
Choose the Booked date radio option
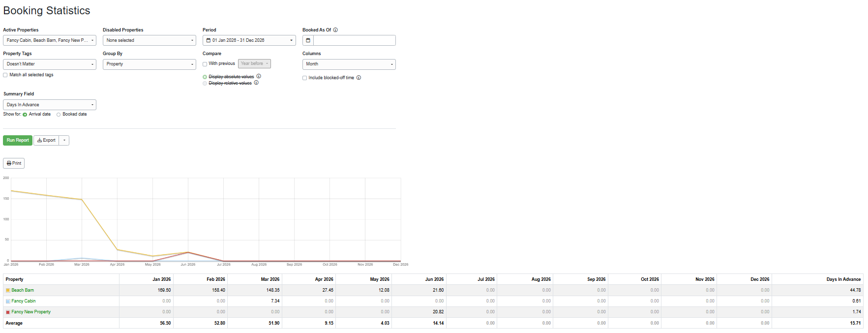[59, 115]
